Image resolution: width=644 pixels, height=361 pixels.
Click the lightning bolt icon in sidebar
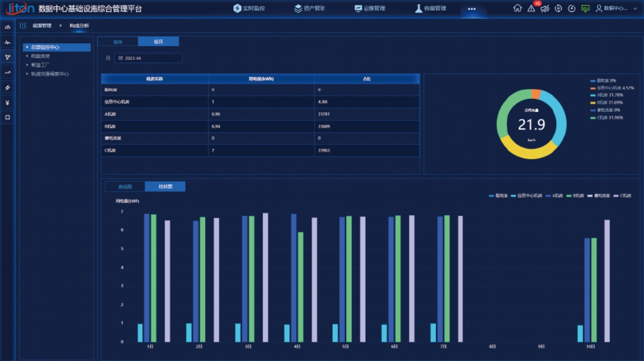pos(7,87)
